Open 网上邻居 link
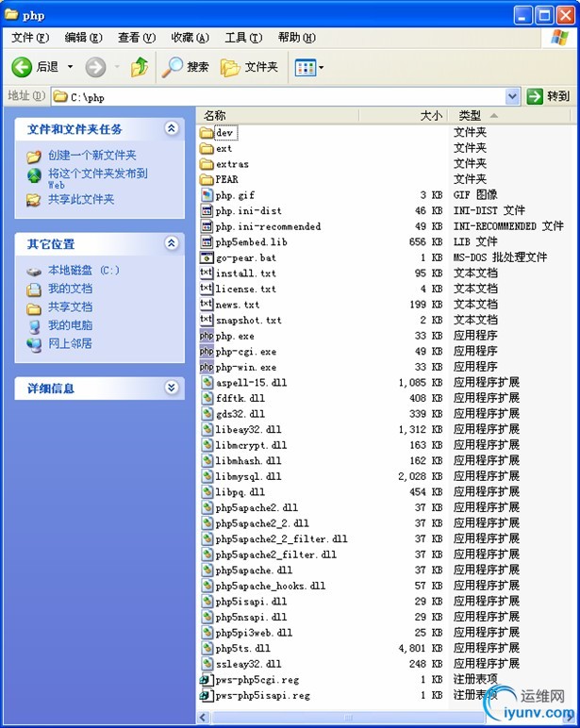This screenshot has height=728, width=580. pos(70,343)
